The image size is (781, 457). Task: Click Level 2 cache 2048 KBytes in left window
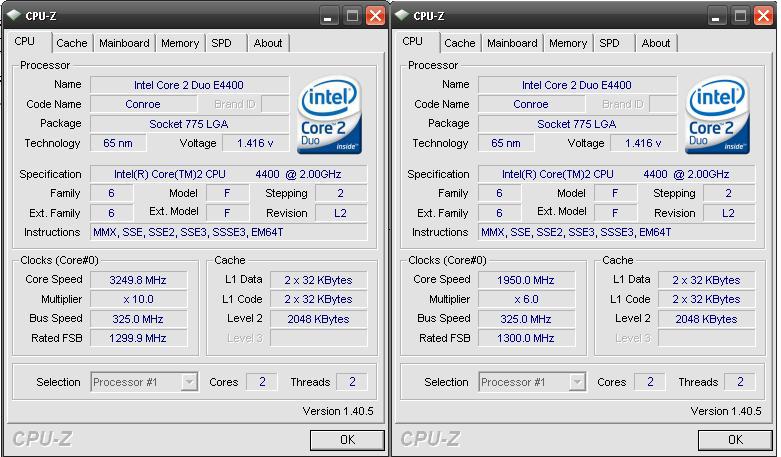coord(319,319)
